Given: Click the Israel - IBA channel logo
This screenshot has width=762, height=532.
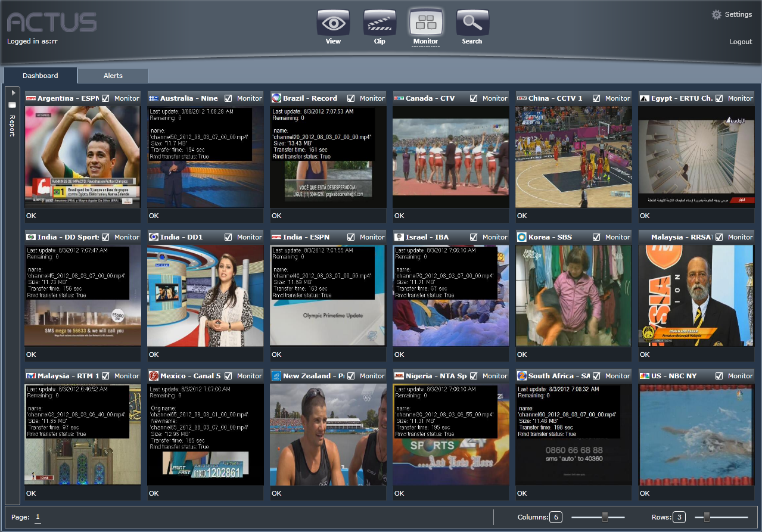Looking at the screenshot, I should point(399,237).
